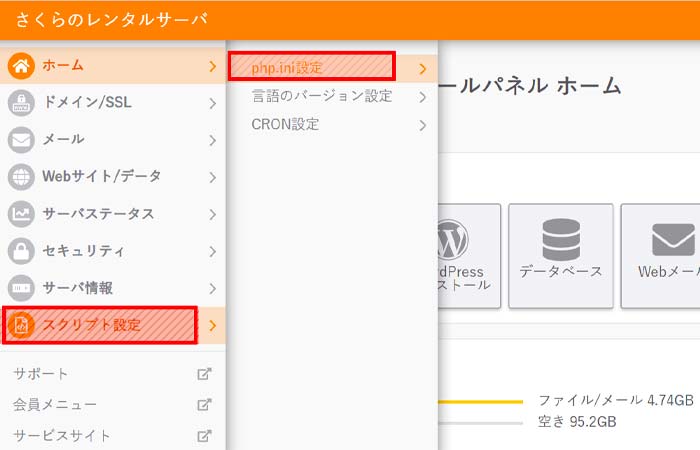Click the Security padlock icon

point(21,251)
